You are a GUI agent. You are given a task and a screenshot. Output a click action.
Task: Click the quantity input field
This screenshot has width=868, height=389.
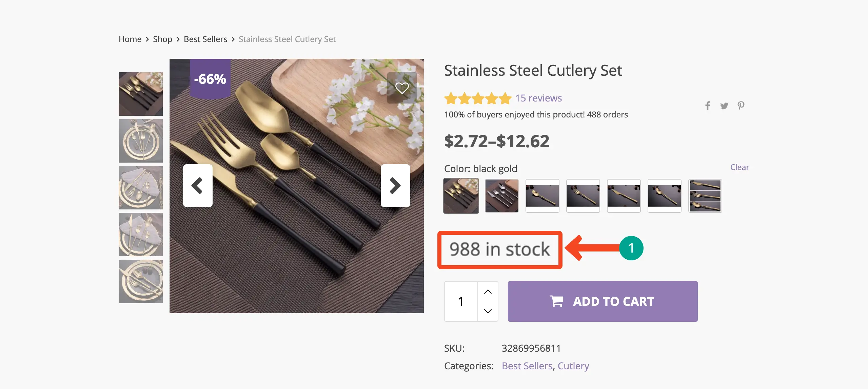461,301
